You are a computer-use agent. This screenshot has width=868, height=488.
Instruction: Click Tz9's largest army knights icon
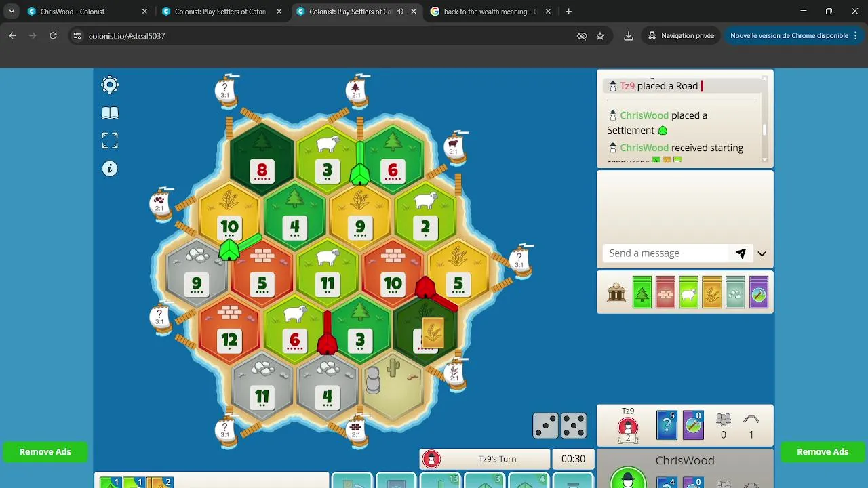724,420
